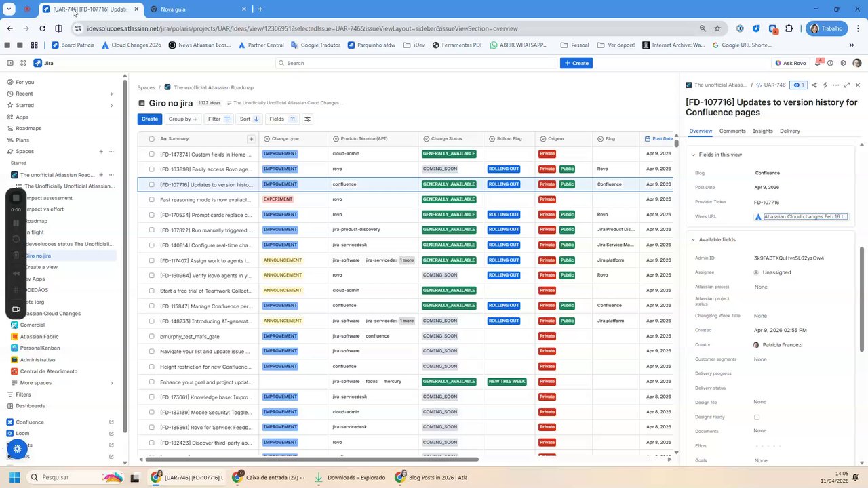Open the Filter options
868x488 pixels.
[219, 119]
